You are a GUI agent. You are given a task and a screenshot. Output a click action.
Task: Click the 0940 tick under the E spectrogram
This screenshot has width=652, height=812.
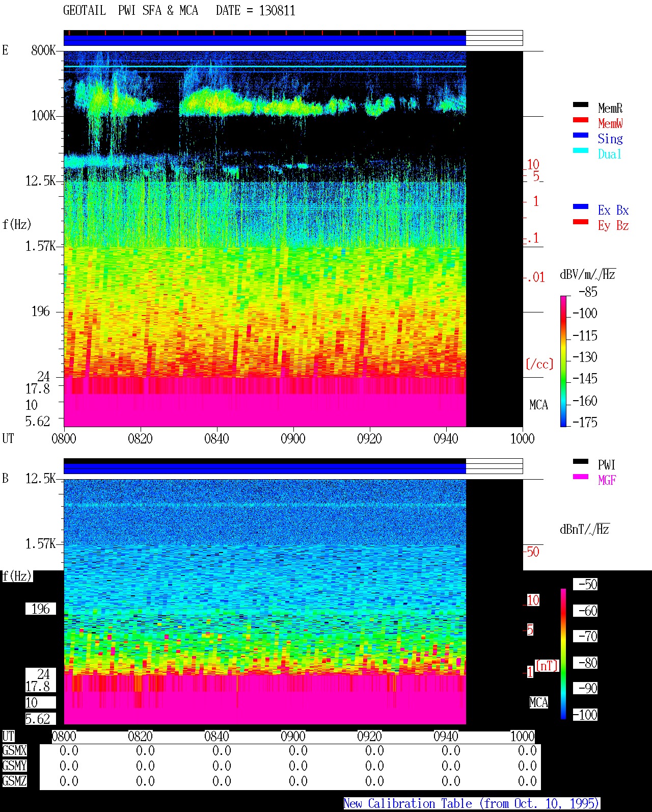point(446,438)
